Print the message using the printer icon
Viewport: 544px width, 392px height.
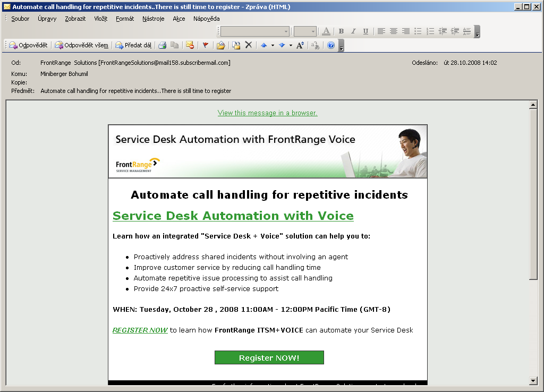tap(163, 45)
